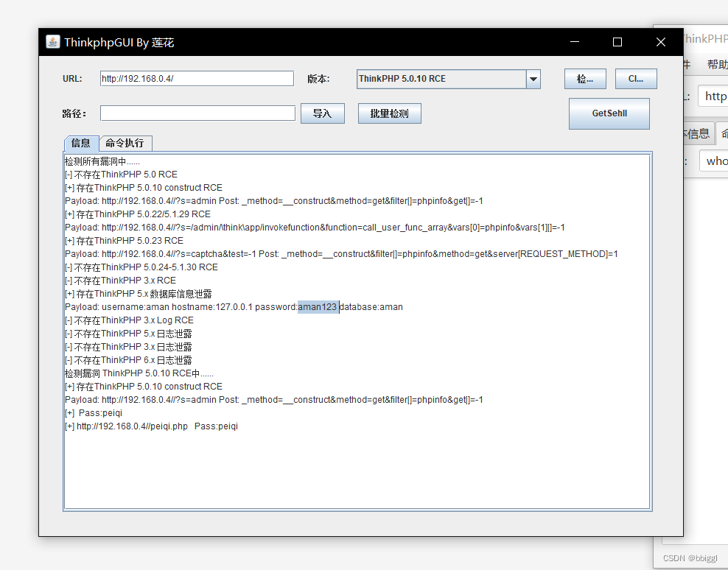Click line '[+] 存在ThinkPHP 5.0.22/5.1.29 RCE'

(138, 214)
